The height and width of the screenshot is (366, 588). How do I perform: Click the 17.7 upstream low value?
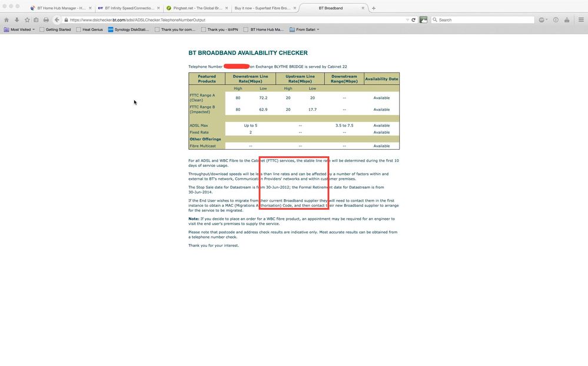tap(313, 109)
